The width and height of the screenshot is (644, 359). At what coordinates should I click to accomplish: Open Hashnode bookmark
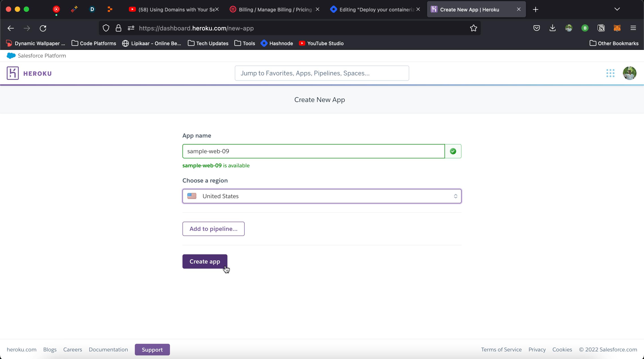pyautogui.click(x=277, y=43)
